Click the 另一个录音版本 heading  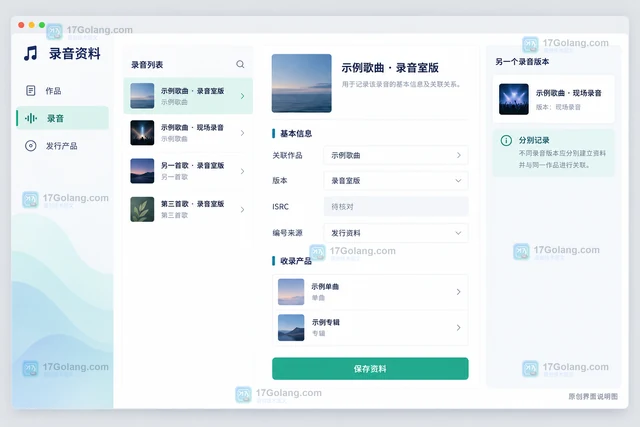pyautogui.click(x=522, y=62)
